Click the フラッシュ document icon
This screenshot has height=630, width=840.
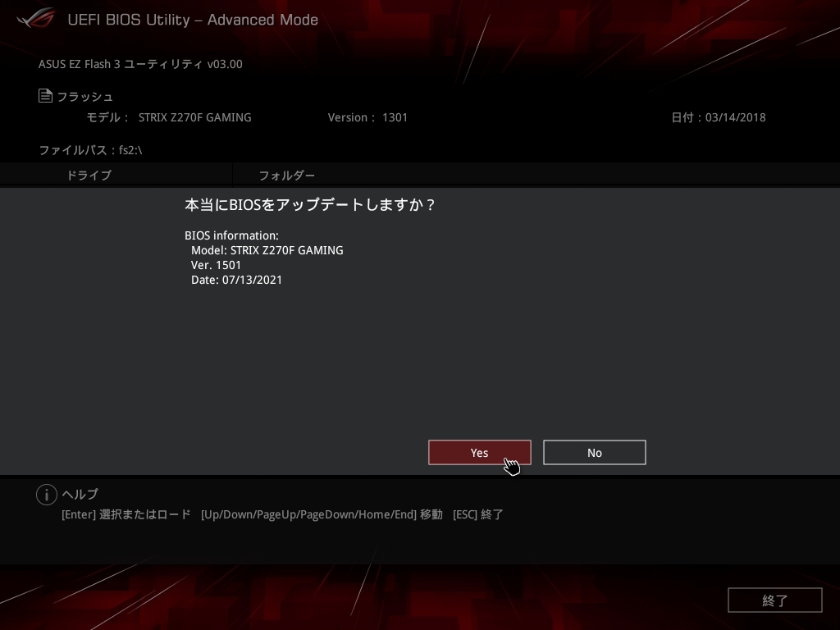click(x=46, y=96)
